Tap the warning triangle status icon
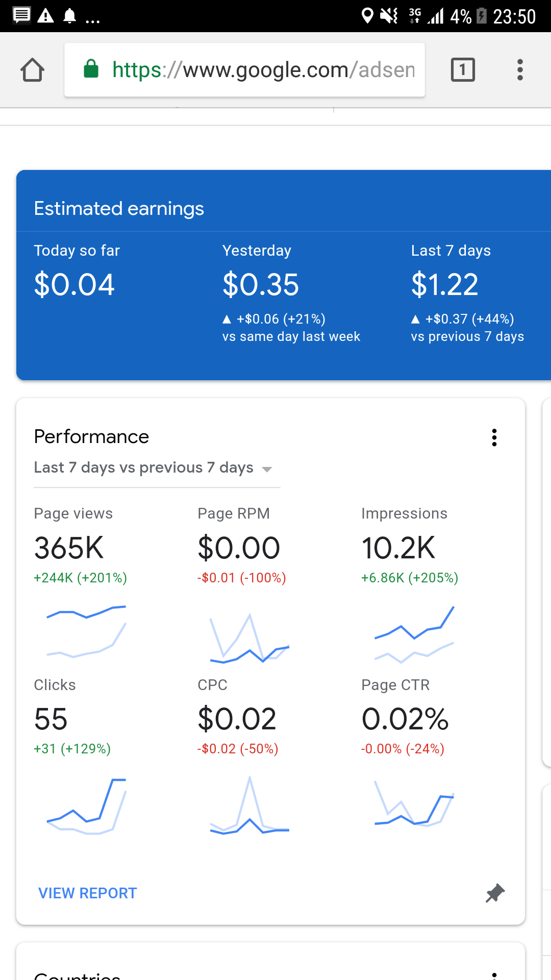551x980 pixels. click(46, 16)
